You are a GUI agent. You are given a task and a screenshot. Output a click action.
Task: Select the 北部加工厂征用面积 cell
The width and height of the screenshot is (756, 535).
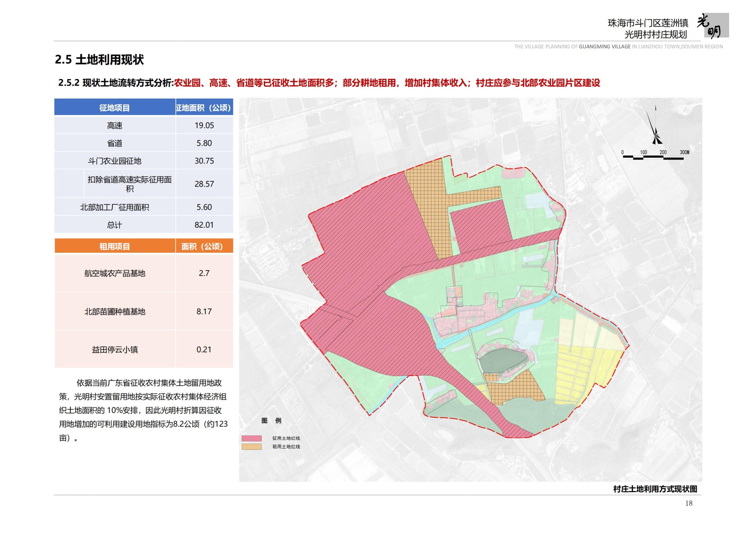click(x=115, y=207)
